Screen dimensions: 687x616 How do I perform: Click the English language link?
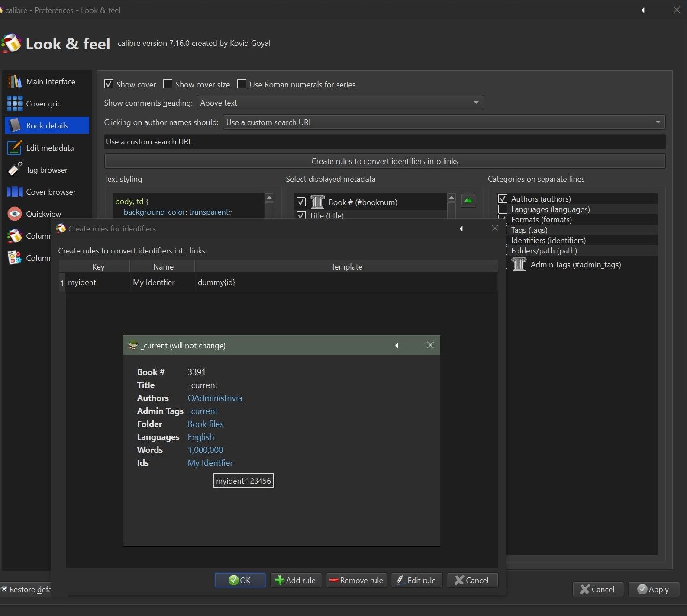(x=201, y=437)
